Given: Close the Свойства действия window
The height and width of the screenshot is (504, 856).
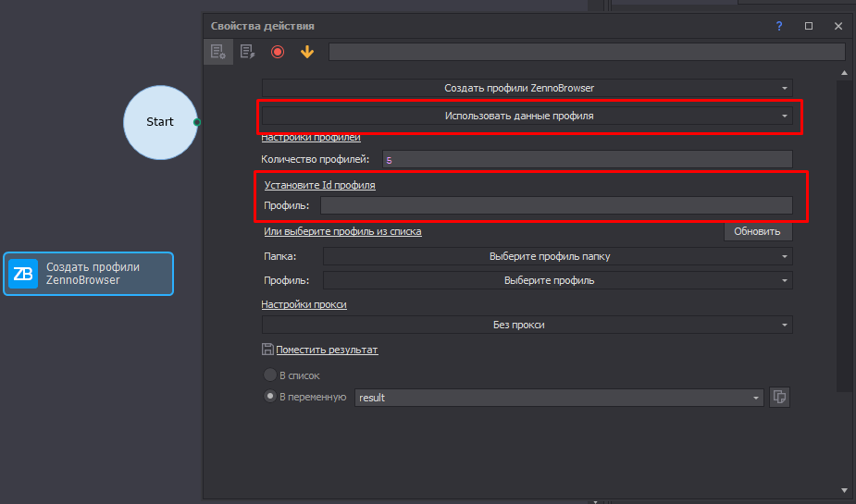Looking at the screenshot, I should 838,26.
